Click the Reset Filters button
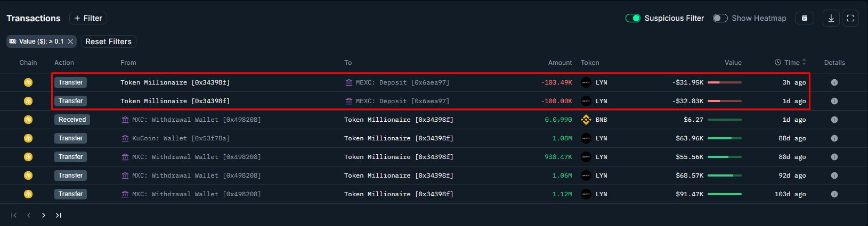Image resolution: width=868 pixels, height=226 pixels. point(108,41)
